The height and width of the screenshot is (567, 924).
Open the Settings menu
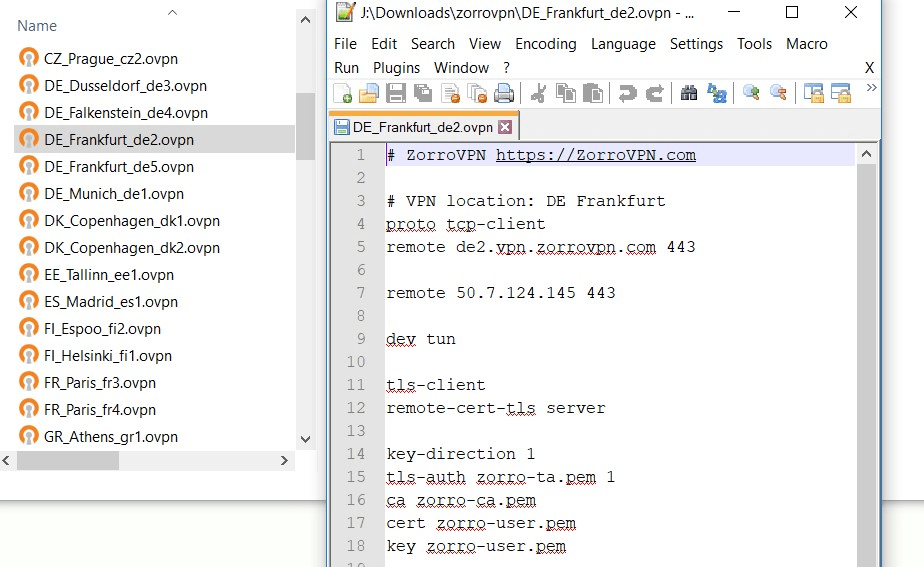tap(696, 44)
